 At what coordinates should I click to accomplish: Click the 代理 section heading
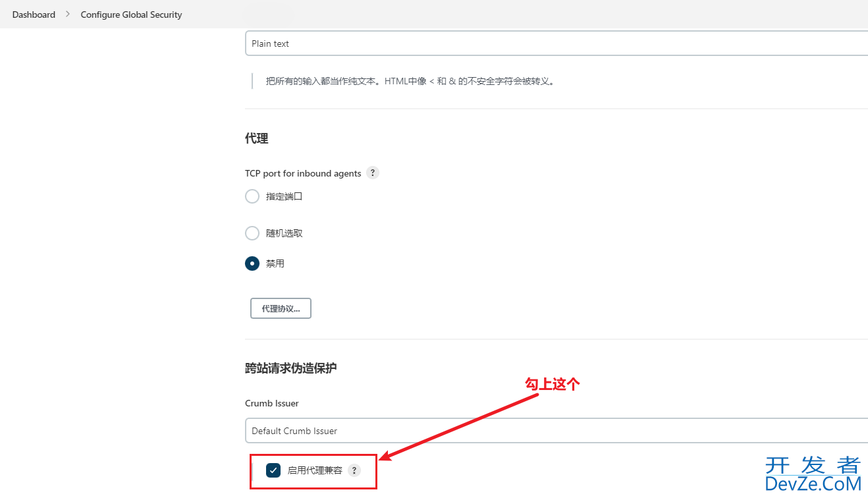click(257, 138)
